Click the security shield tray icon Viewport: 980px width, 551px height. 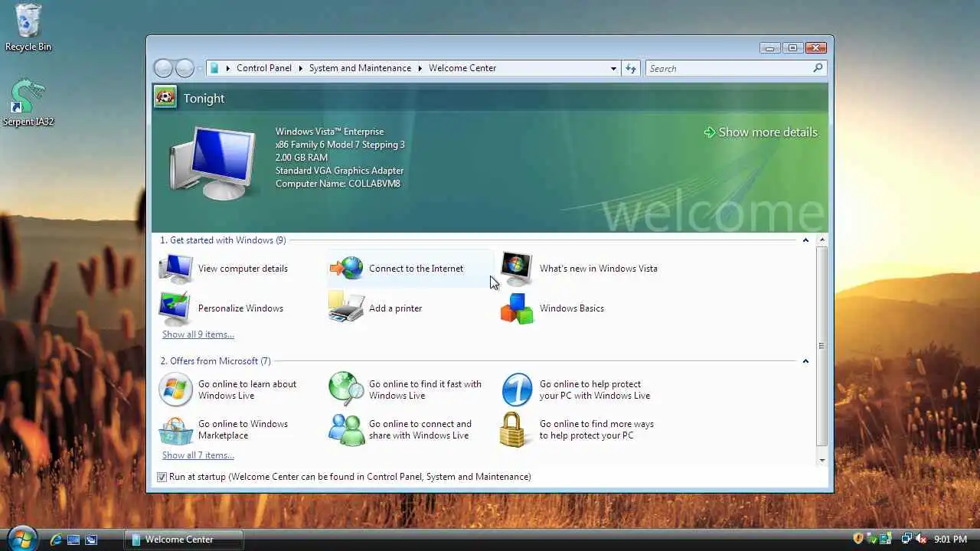click(x=858, y=539)
